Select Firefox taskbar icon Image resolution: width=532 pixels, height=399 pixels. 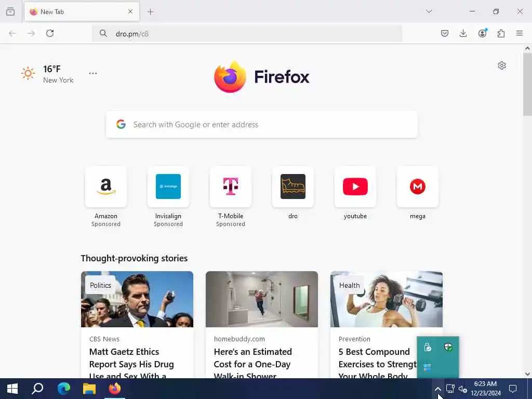coord(115,389)
